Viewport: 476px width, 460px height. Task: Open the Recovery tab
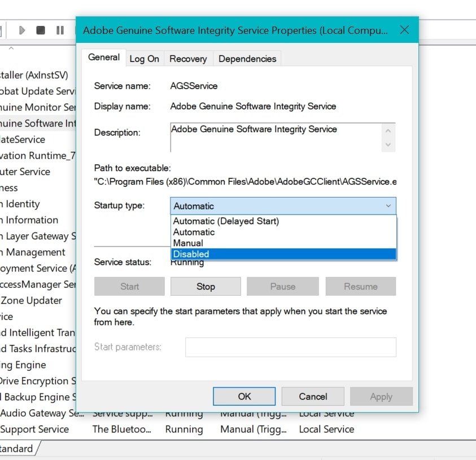[x=188, y=59]
